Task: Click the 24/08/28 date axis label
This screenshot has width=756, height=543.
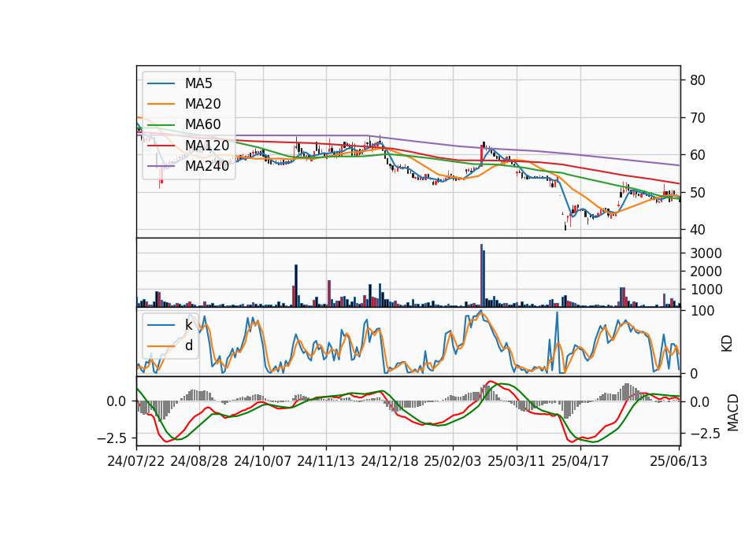Action: coord(199,461)
